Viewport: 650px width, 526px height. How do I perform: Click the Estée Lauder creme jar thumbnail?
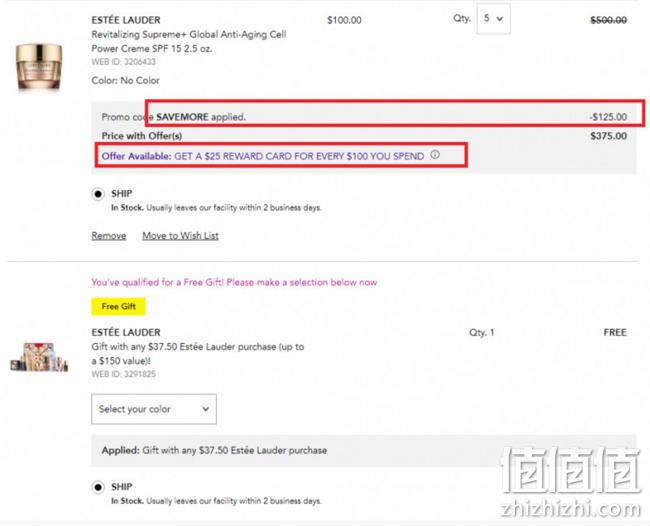[39, 66]
